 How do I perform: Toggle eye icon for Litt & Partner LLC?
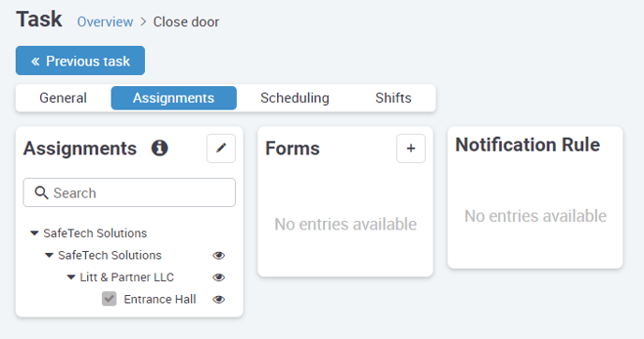(x=218, y=277)
